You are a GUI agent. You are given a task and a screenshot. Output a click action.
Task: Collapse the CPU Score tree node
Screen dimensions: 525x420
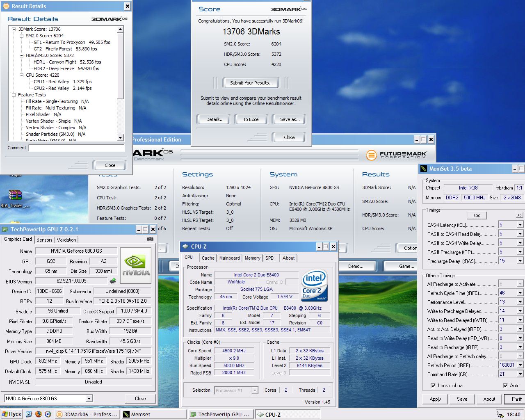click(22, 75)
